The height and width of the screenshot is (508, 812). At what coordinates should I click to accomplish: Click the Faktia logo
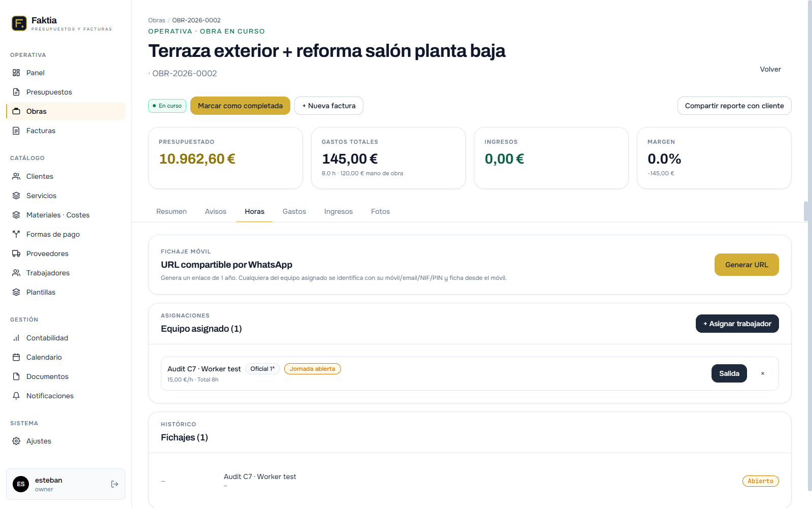tap(19, 23)
